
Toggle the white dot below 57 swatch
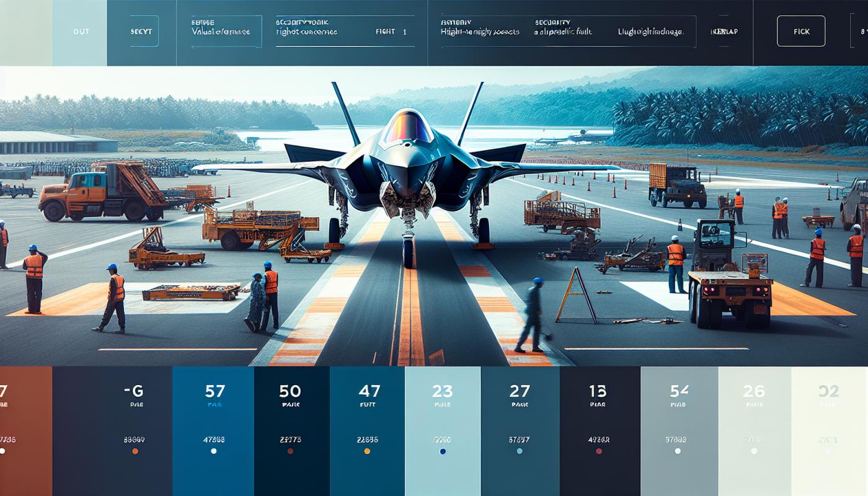[214, 451]
